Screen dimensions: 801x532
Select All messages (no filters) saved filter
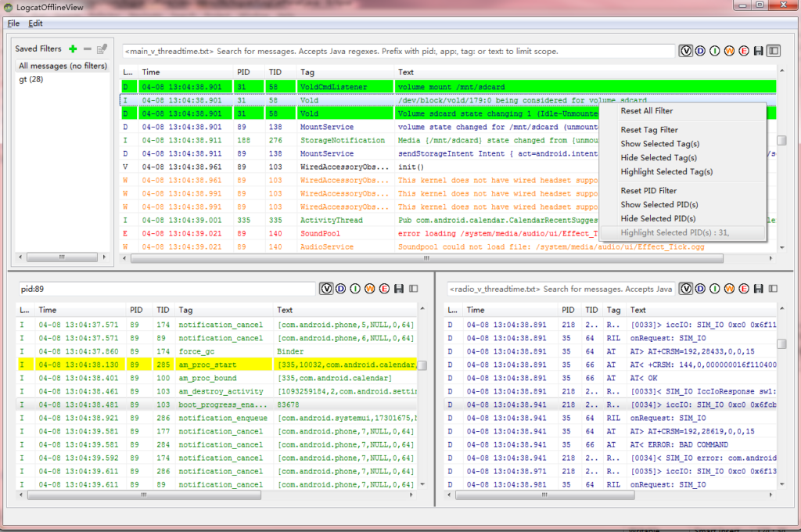pos(63,66)
